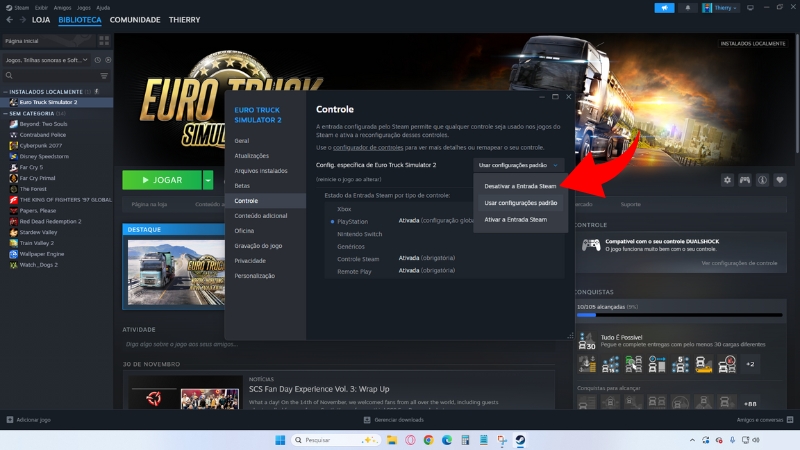Click the Steam icon in the taskbar
The image size is (800, 450).
point(520,440)
